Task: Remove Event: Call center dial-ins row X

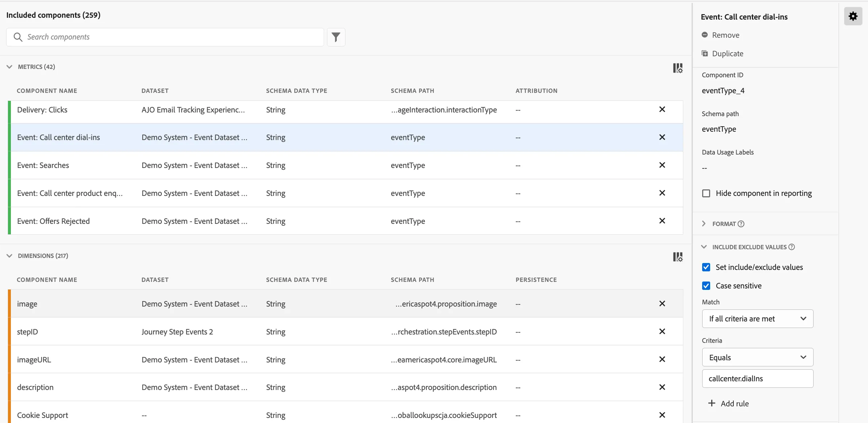Action: pos(662,137)
